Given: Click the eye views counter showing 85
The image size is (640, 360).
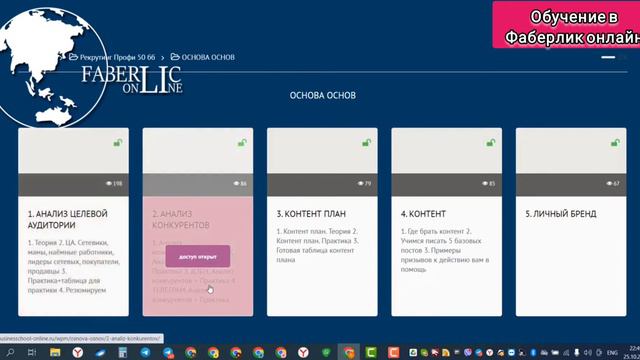Looking at the screenshot, I should tap(489, 184).
